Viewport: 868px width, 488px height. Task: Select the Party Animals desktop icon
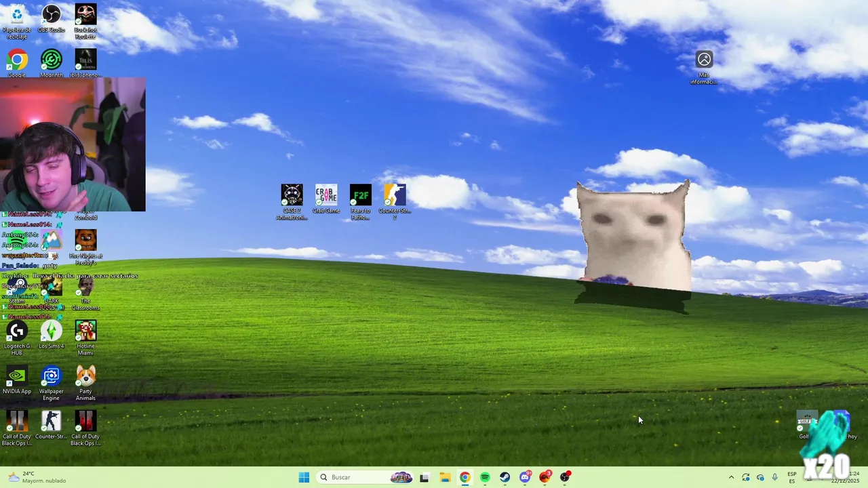coord(85,383)
